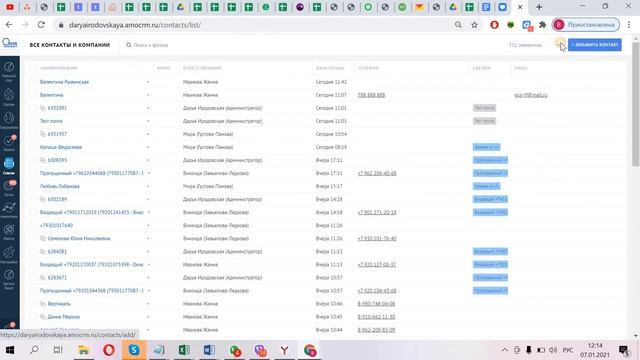
Task: Expand the arrow next to Валентина Рыжинская
Action: pyautogui.click(x=148, y=82)
